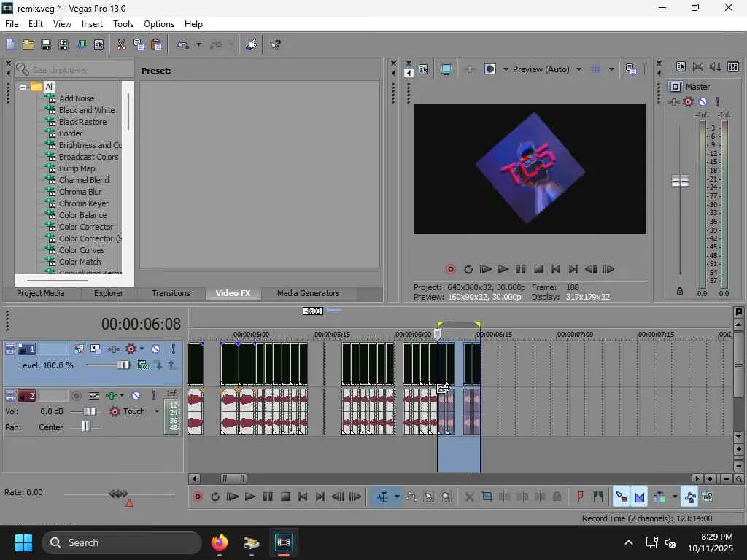747x560 pixels.
Task: Select the Zoom edit tool magnifier
Action: [x=446, y=497]
